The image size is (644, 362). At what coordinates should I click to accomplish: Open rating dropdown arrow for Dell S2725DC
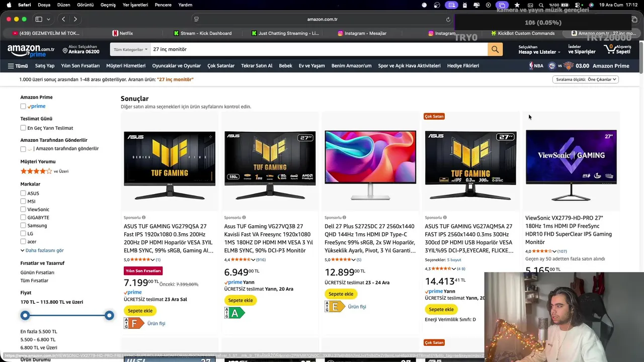coord(354,260)
